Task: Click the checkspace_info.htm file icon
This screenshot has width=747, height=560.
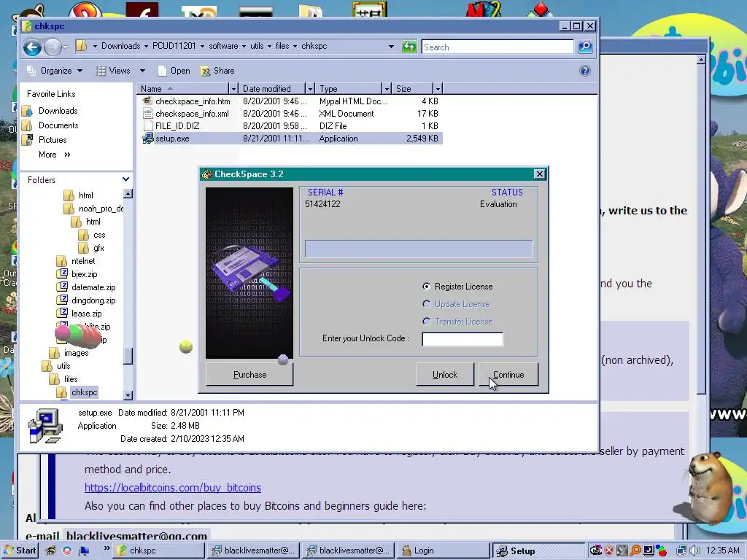Action: point(147,101)
